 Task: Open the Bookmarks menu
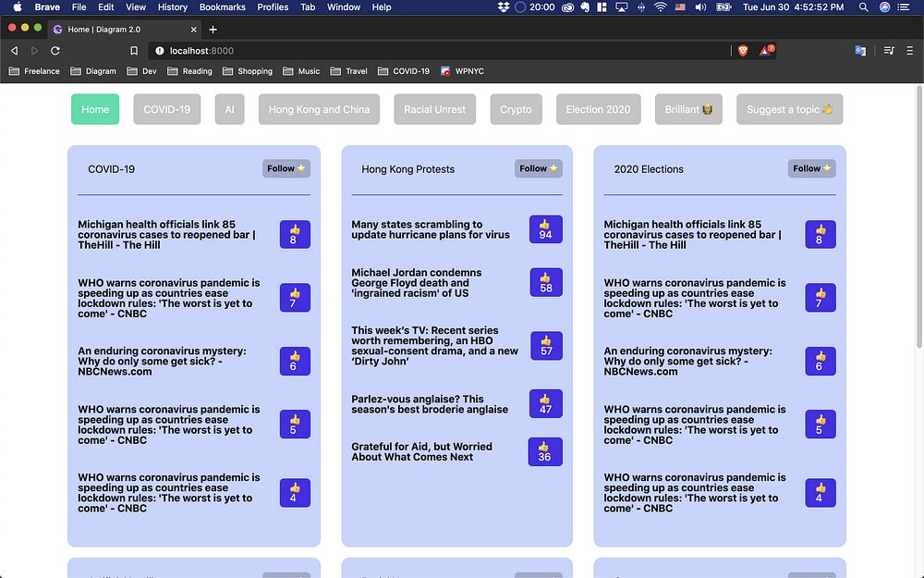coord(222,7)
